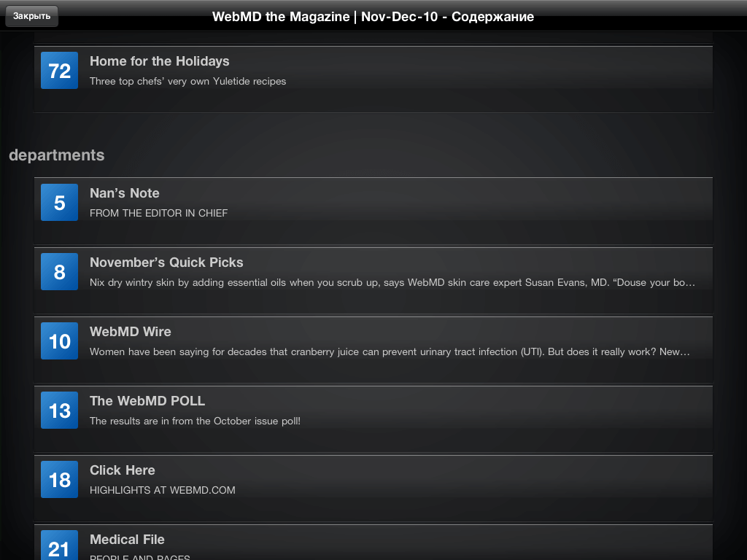The image size is (747, 560).
Task: Open page 10 number badge
Action: 60,341
